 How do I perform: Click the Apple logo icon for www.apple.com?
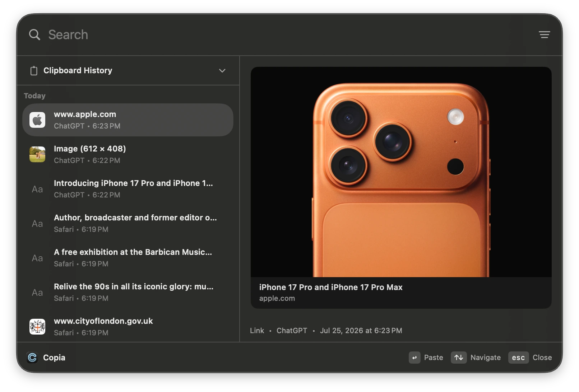tap(37, 120)
